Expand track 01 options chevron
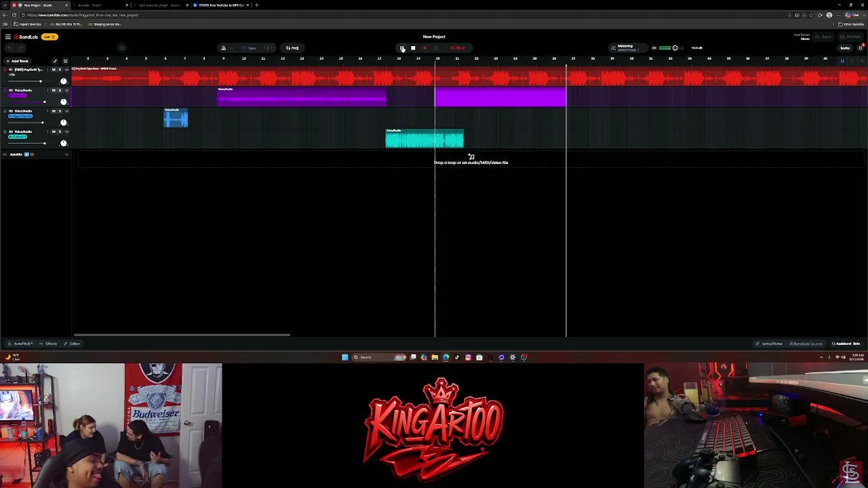The width and height of the screenshot is (868, 488). point(66,70)
